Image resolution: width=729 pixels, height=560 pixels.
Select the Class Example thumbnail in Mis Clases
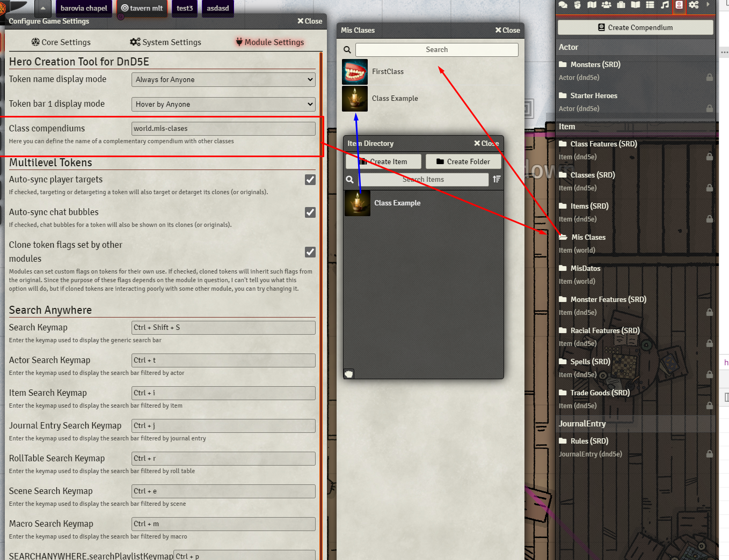pyautogui.click(x=354, y=98)
